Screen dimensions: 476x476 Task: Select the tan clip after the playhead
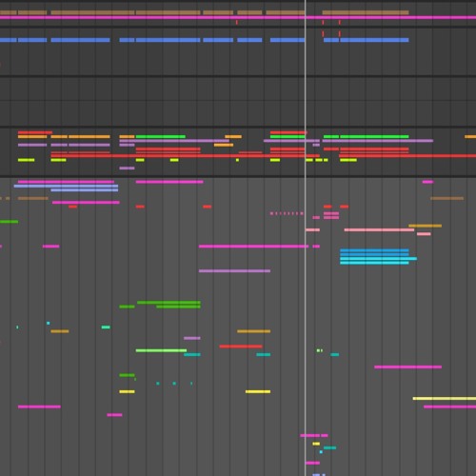[x=366, y=12]
